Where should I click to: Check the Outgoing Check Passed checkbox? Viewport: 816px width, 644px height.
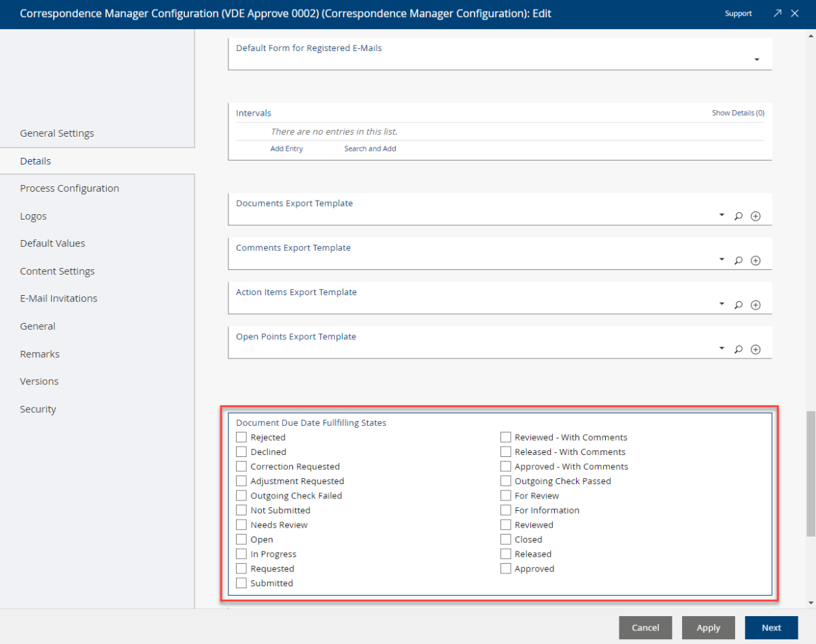pos(506,481)
